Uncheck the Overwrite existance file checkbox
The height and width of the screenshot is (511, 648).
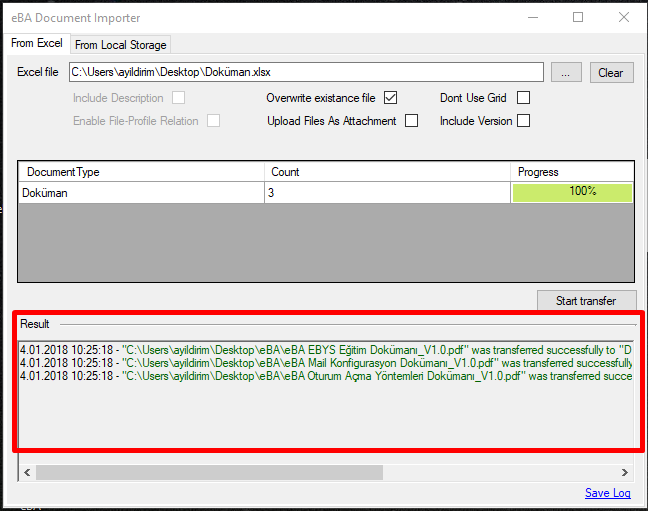click(391, 98)
